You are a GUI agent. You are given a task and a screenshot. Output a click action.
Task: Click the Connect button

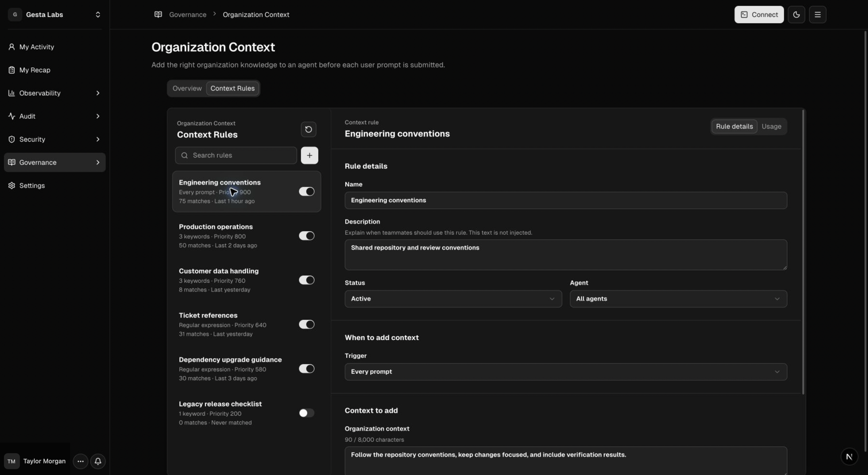[759, 14]
